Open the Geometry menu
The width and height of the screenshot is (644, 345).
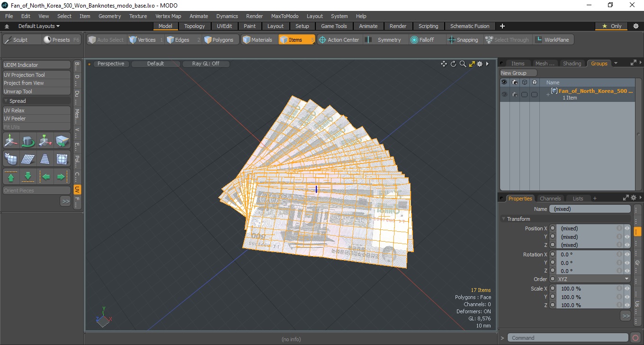(x=109, y=16)
